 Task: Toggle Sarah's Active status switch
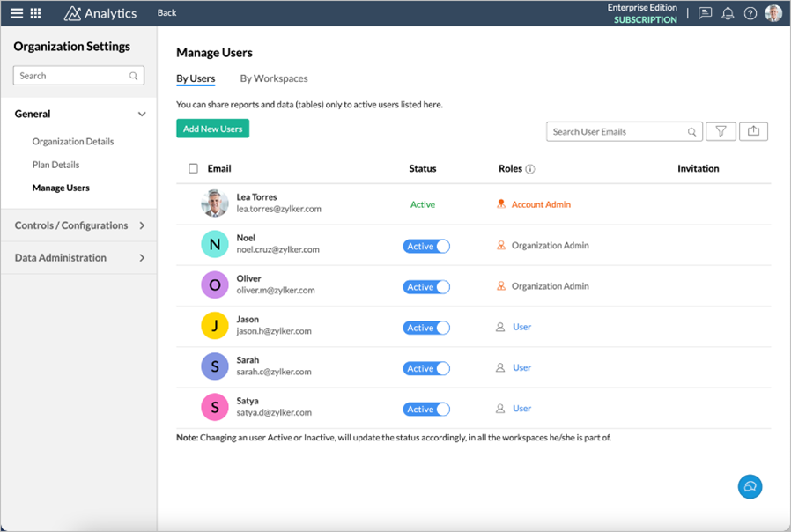tap(426, 369)
